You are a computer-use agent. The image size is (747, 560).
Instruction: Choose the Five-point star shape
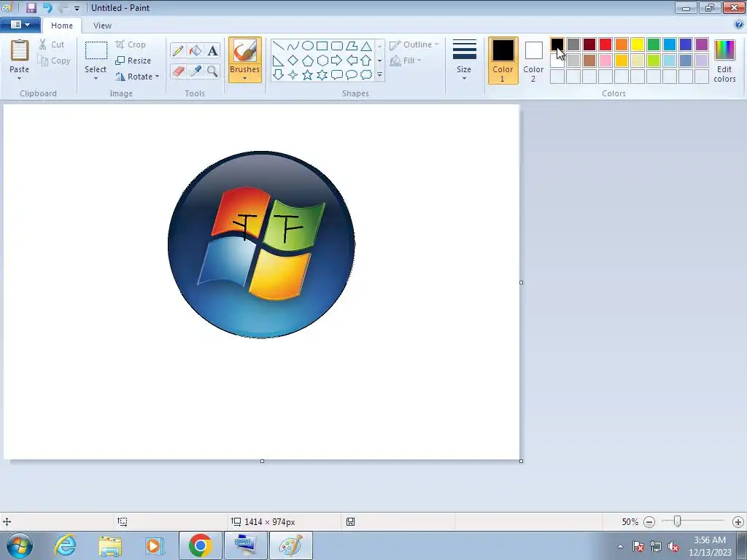pyautogui.click(x=308, y=75)
